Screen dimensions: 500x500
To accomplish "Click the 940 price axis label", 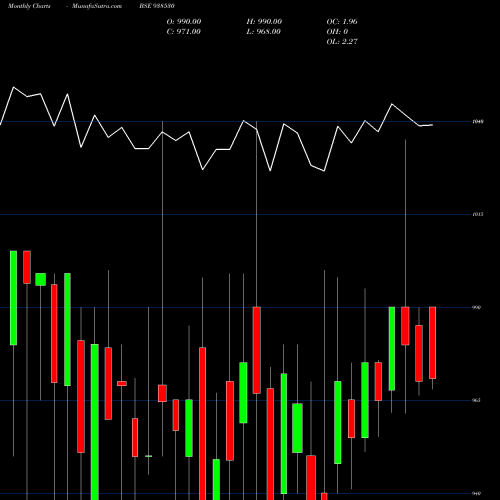I will click(477, 493).
